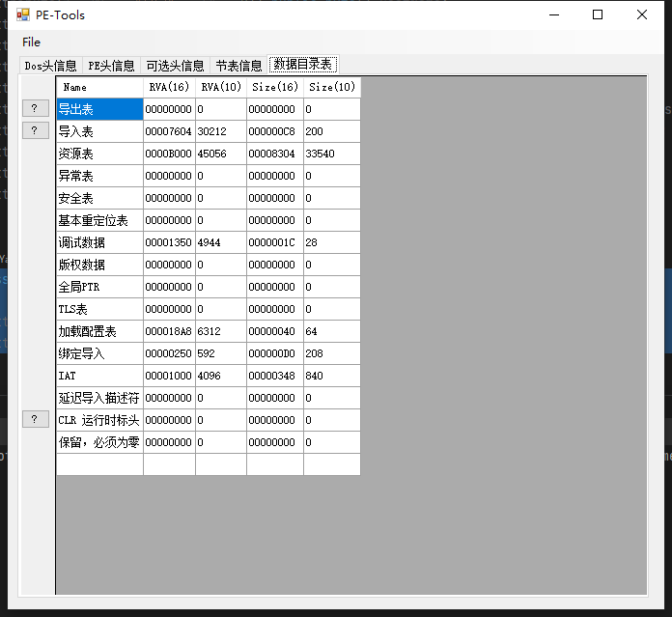
Task: Maximize the PE-Tools window
Action: (598, 14)
